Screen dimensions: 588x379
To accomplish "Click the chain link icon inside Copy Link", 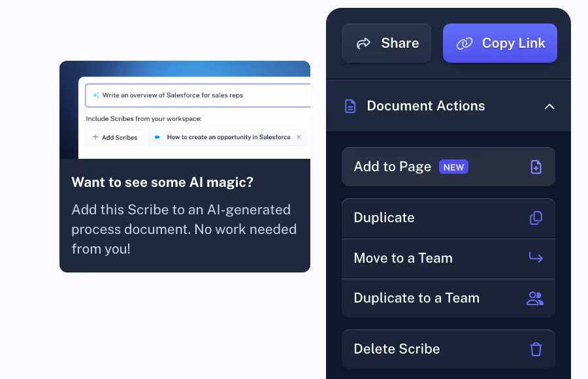I will [x=465, y=43].
